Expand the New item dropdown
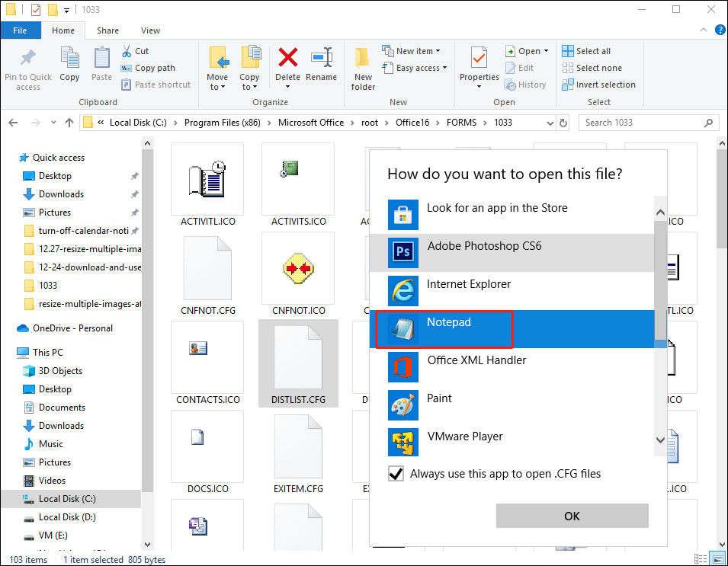This screenshot has width=728, height=566. point(438,51)
